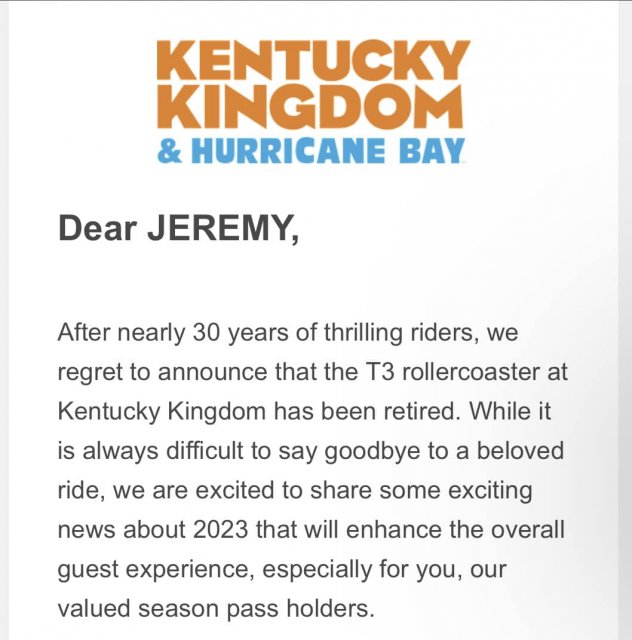Click the words 'enhance the overall' in the body
The width and height of the screenshot is (632, 640).
click(x=456, y=529)
